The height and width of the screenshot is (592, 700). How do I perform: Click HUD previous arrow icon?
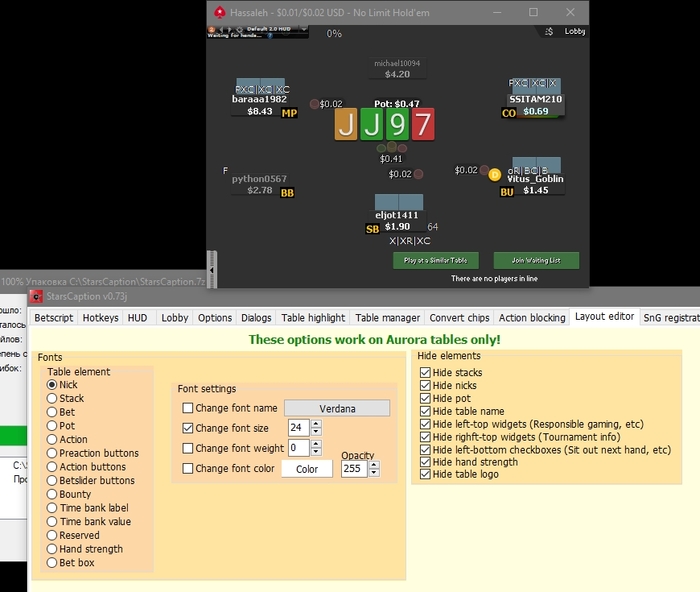click(x=221, y=29)
